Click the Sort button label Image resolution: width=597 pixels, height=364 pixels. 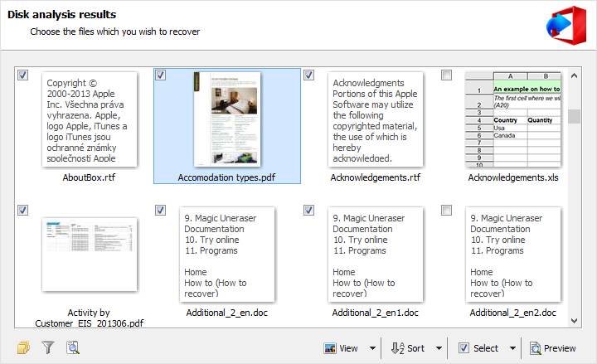(415, 348)
